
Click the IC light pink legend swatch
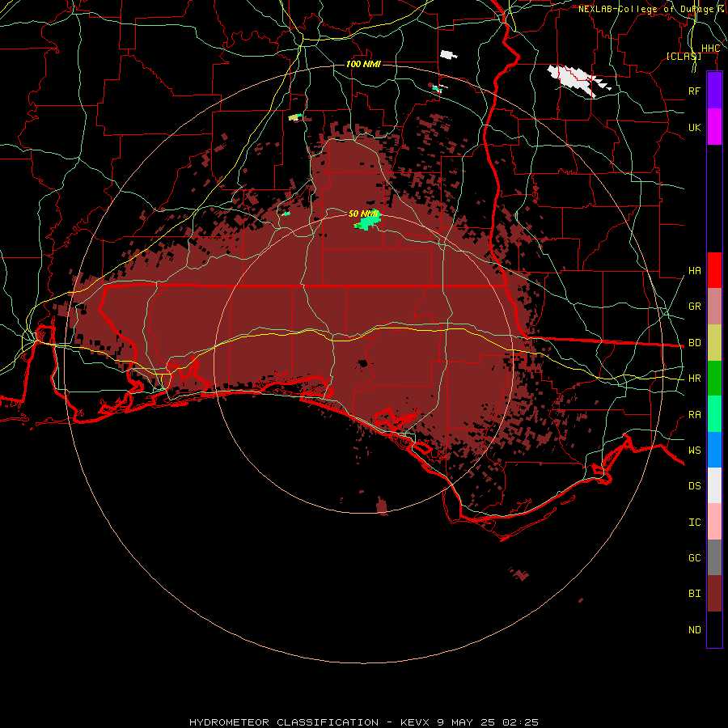714,522
